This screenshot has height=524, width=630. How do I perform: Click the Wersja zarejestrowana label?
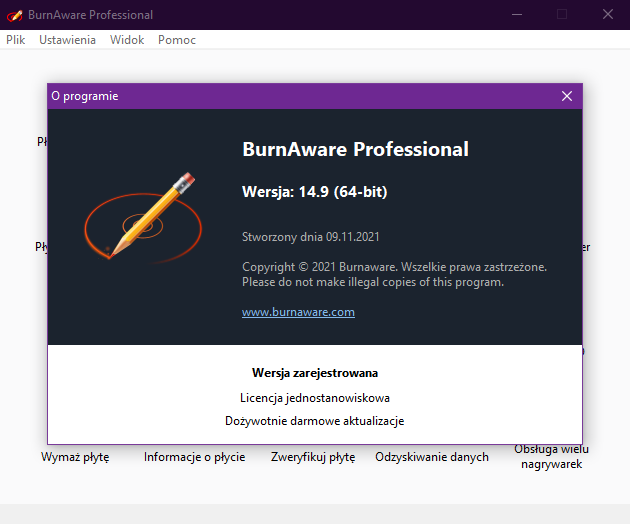point(315,373)
